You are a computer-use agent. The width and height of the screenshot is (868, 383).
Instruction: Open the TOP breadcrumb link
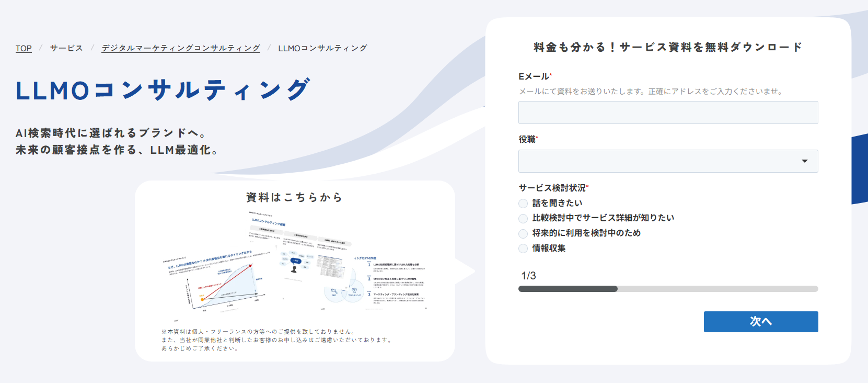(24, 48)
